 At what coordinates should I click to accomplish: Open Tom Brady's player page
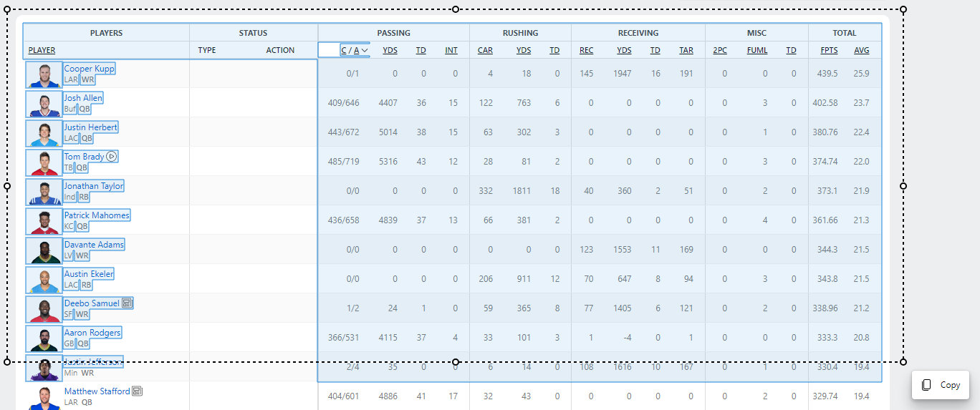84,157
